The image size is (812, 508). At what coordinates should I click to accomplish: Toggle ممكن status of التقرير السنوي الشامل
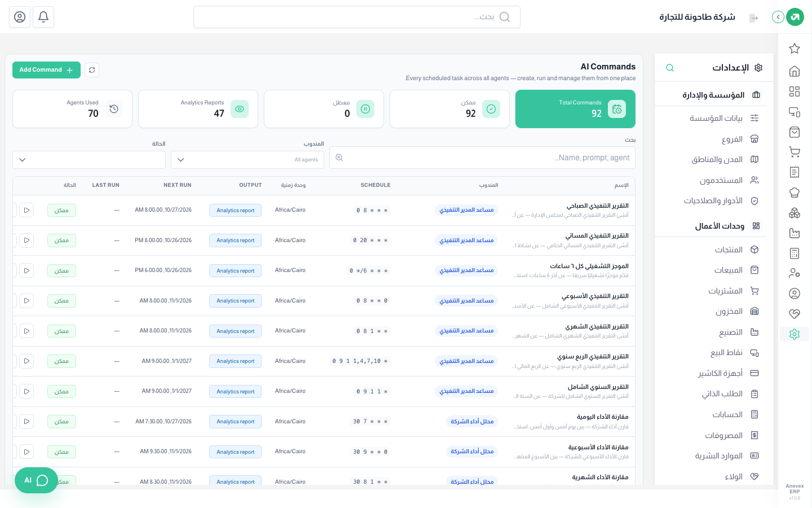tap(61, 392)
